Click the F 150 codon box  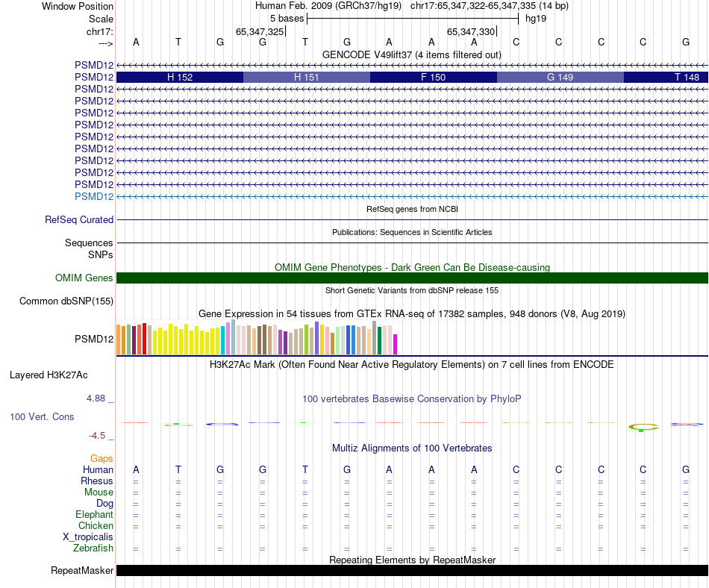[434, 78]
